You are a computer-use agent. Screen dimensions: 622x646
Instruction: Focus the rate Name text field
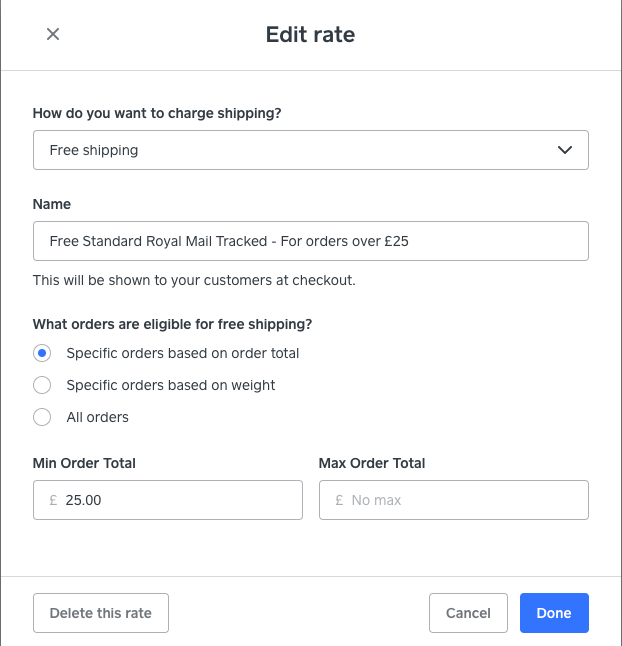310,241
